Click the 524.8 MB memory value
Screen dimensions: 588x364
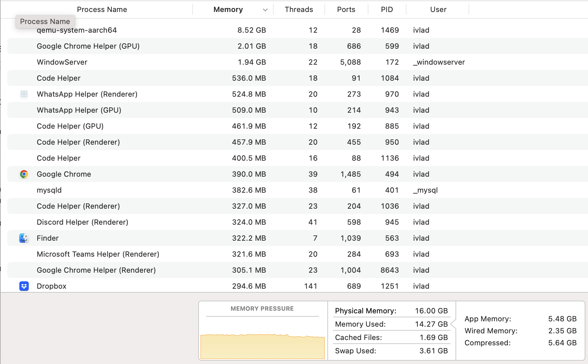tap(249, 94)
